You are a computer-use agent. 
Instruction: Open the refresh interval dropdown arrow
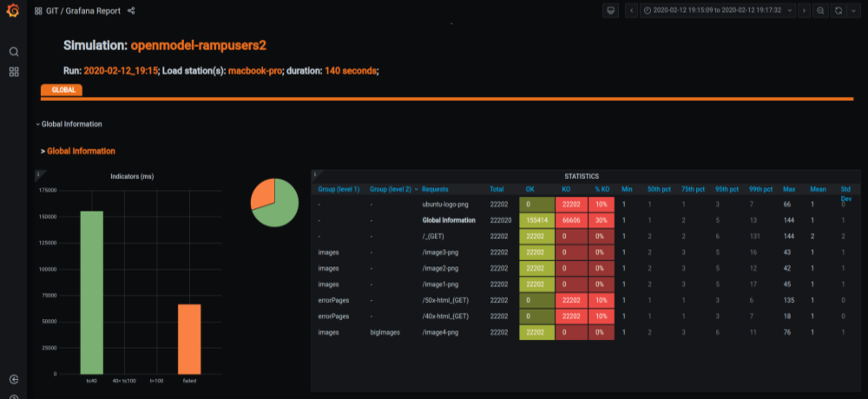click(852, 10)
